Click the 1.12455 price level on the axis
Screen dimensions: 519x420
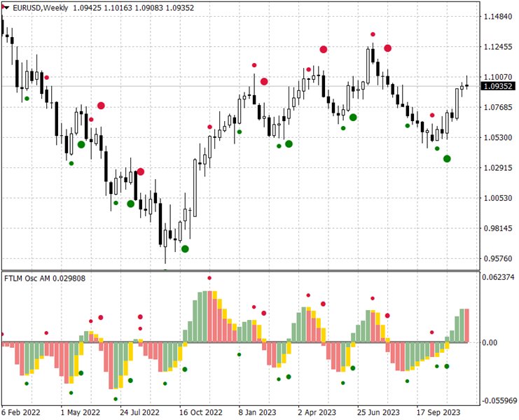click(x=498, y=47)
